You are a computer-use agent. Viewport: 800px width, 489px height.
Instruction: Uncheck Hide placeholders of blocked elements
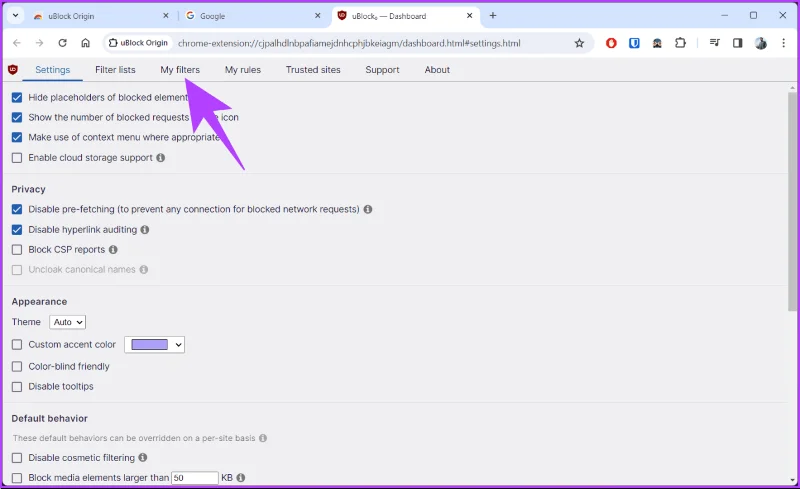17,97
